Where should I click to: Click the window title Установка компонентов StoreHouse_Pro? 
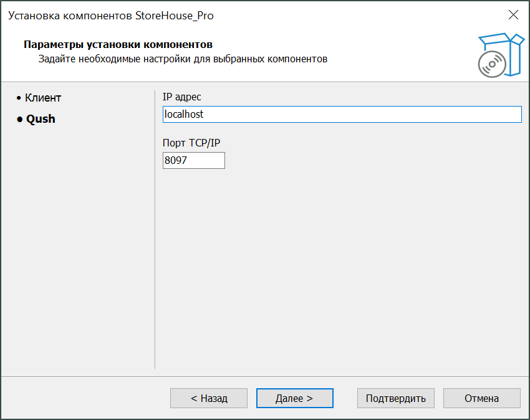pyautogui.click(x=111, y=16)
